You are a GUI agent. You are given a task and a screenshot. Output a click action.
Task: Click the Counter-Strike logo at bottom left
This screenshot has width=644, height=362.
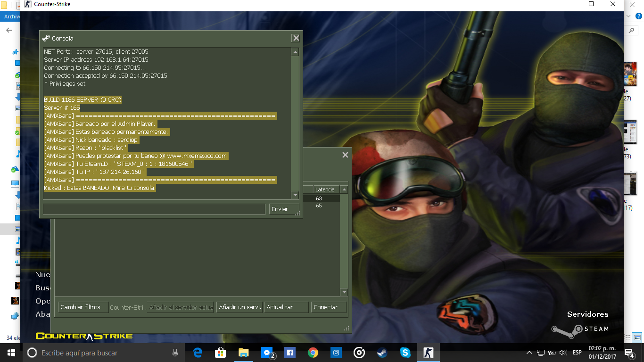pyautogui.click(x=84, y=336)
